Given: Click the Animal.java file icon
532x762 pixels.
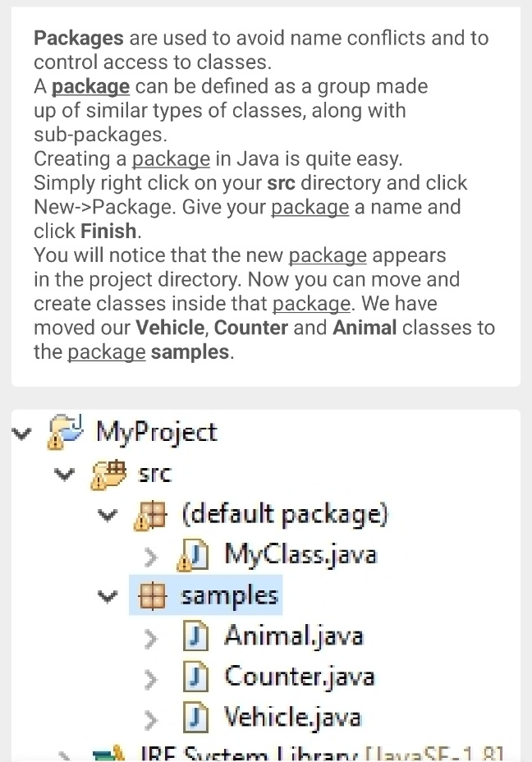Looking at the screenshot, I should (x=195, y=636).
